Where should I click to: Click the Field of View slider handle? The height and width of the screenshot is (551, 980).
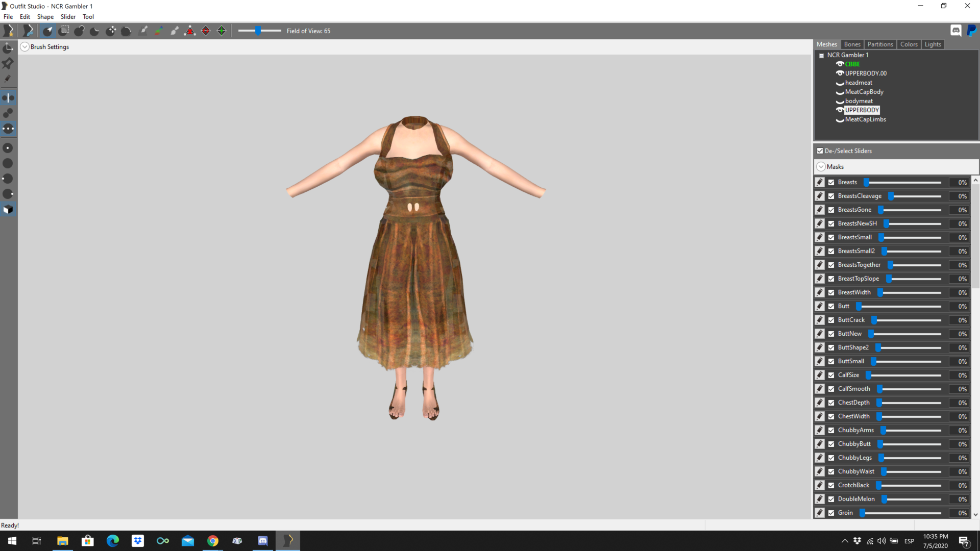click(258, 31)
